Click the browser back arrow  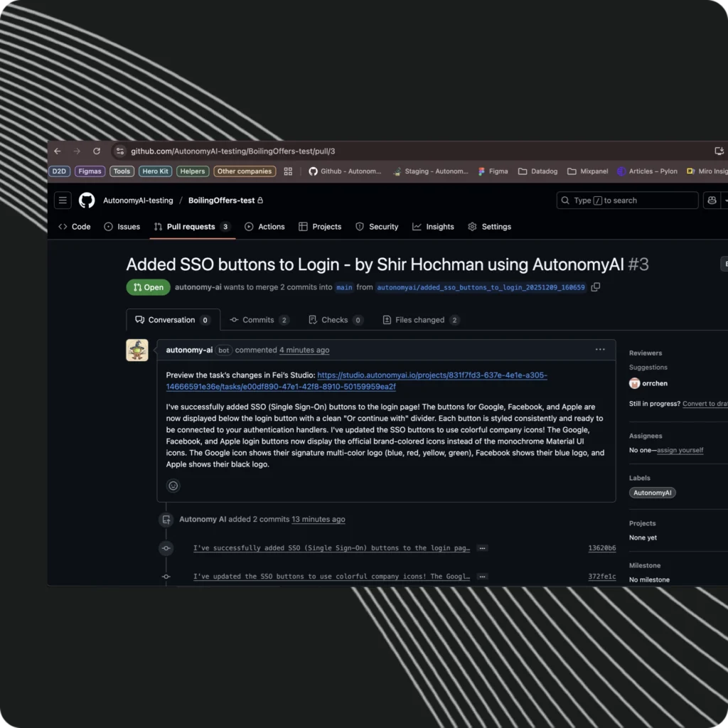(x=58, y=151)
